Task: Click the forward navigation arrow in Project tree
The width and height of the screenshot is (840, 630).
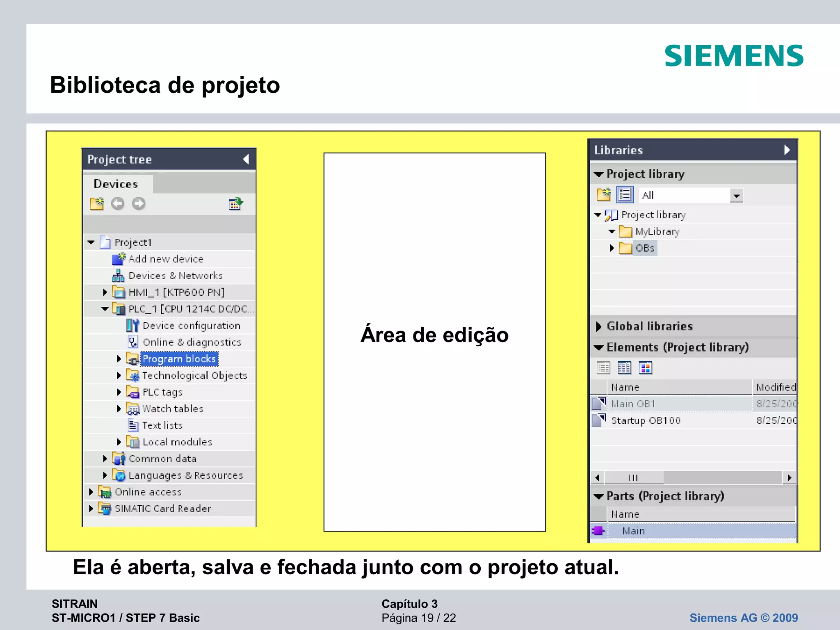Action: (x=139, y=203)
